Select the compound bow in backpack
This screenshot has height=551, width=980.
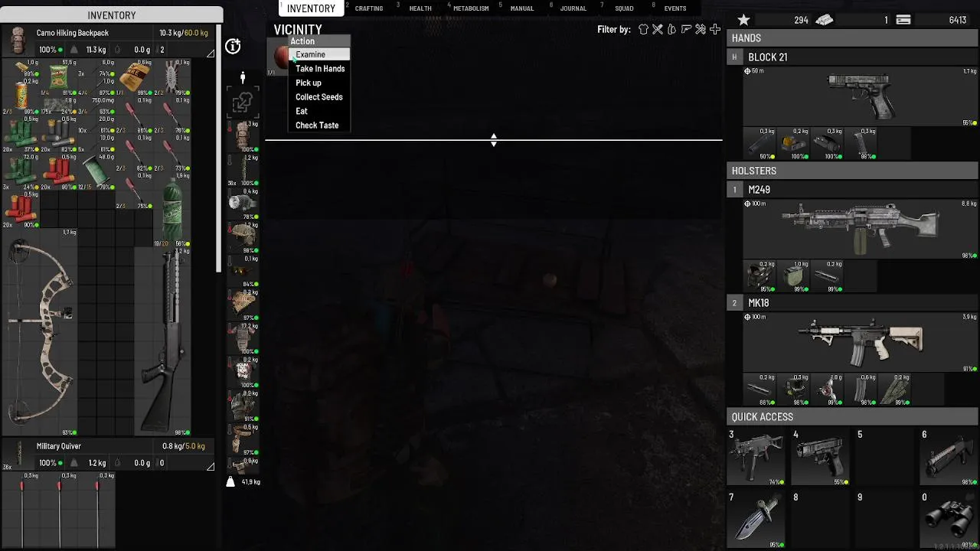pos(42,331)
